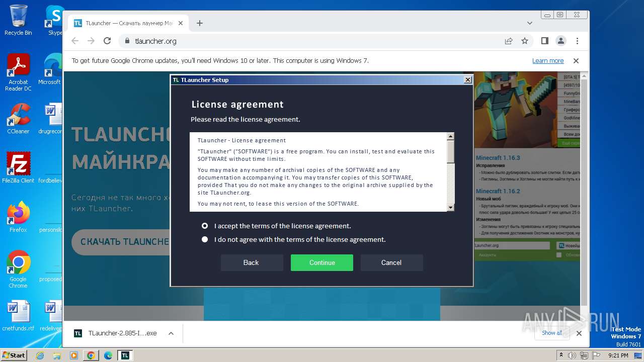Click the license agreement scrollbar thumb
Screen dimensions: 644x362
(x=450, y=151)
